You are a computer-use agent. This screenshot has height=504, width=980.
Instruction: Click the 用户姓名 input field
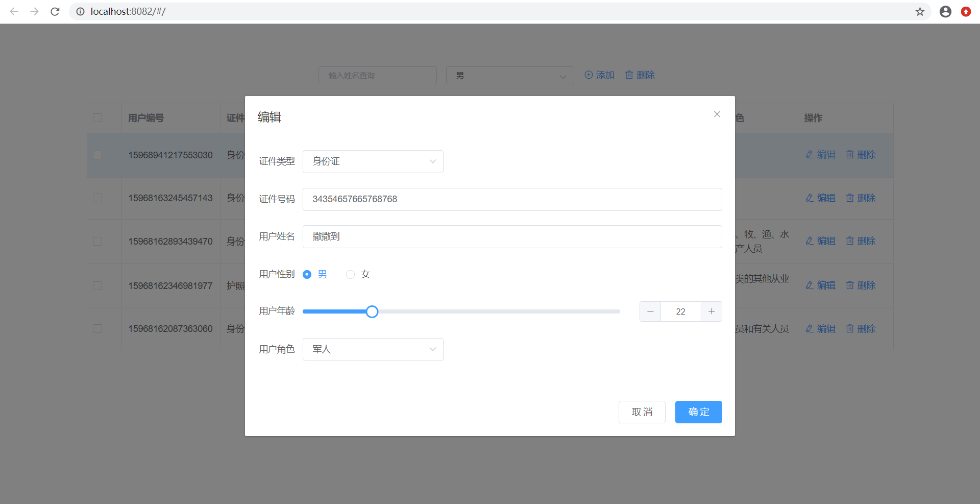(512, 236)
